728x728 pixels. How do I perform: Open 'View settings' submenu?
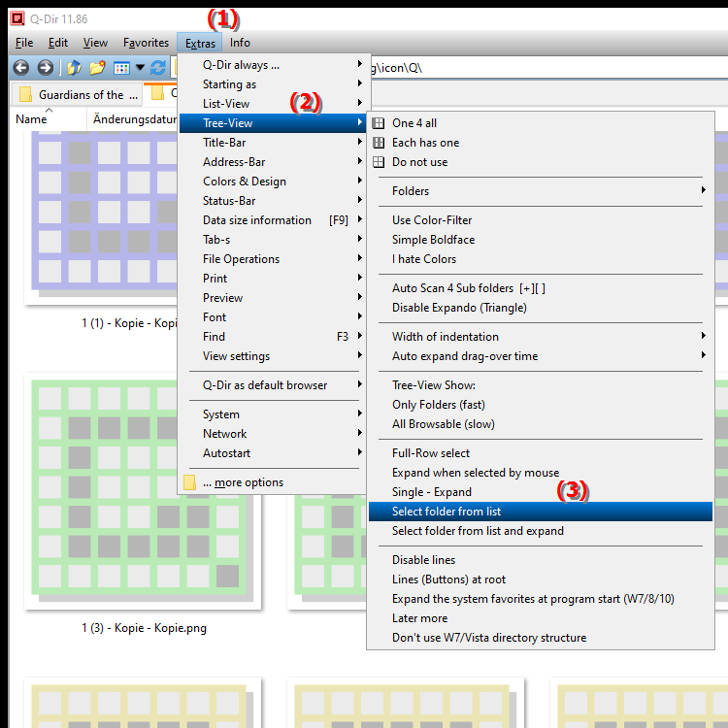coord(274,356)
